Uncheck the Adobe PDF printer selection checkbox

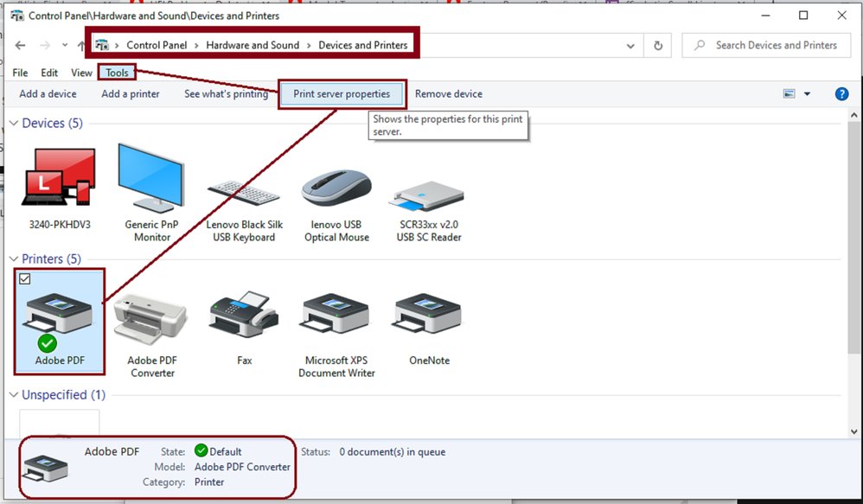point(25,279)
